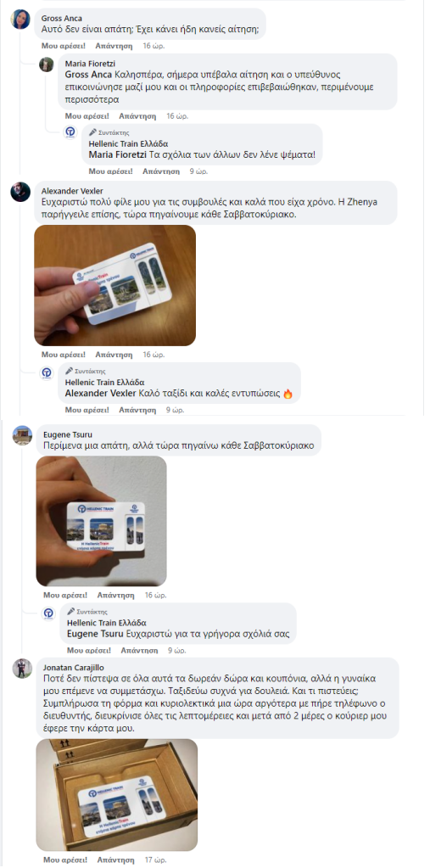The height and width of the screenshot is (868, 430).
Task: Like Alexander Vexler's comment
Action: pyautogui.click(x=63, y=355)
